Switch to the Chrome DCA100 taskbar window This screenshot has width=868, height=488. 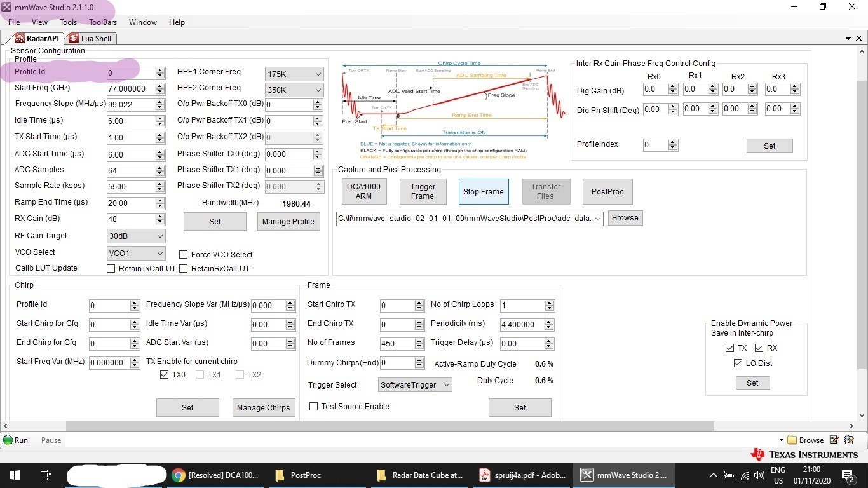click(x=215, y=475)
